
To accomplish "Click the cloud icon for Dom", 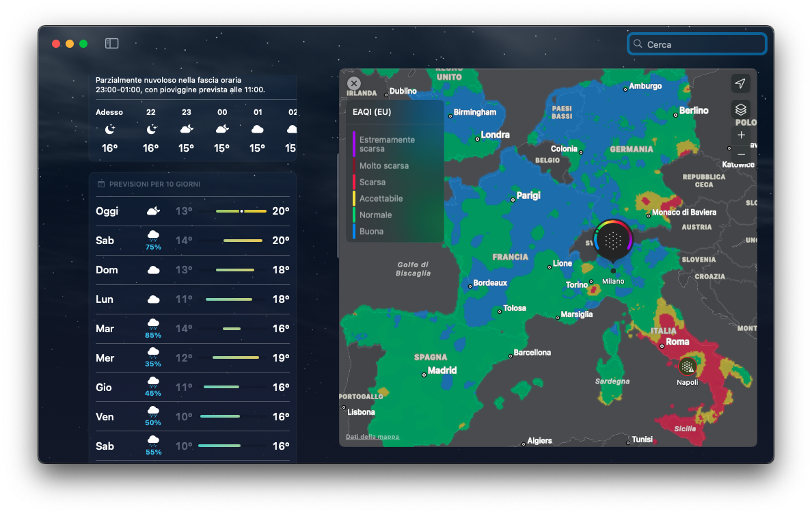I will pos(153,270).
